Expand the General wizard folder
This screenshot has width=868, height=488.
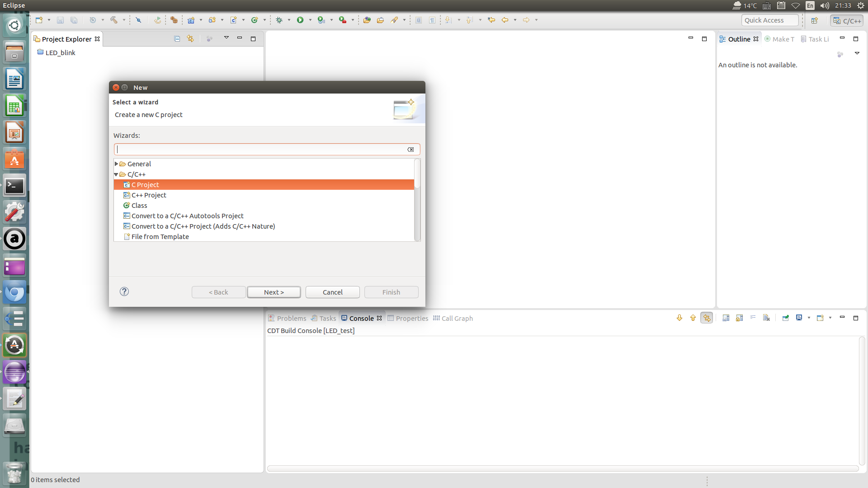click(117, 164)
